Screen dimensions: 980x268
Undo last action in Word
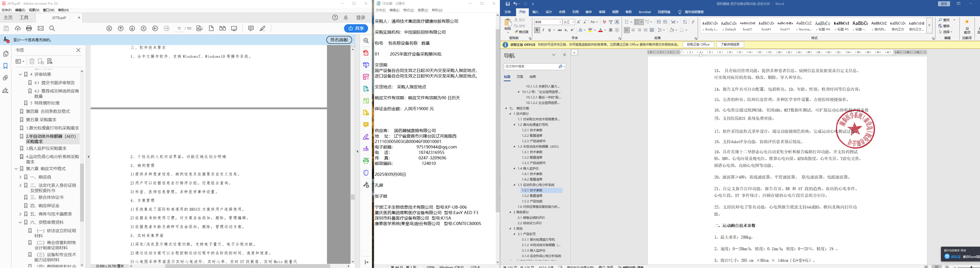pyautogui.click(x=515, y=4)
